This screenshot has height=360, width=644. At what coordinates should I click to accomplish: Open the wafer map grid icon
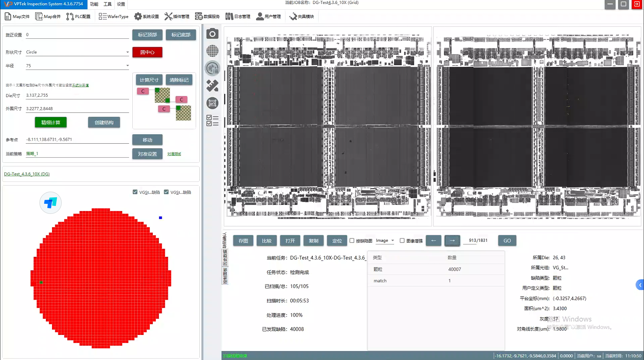(x=212, y=51)
